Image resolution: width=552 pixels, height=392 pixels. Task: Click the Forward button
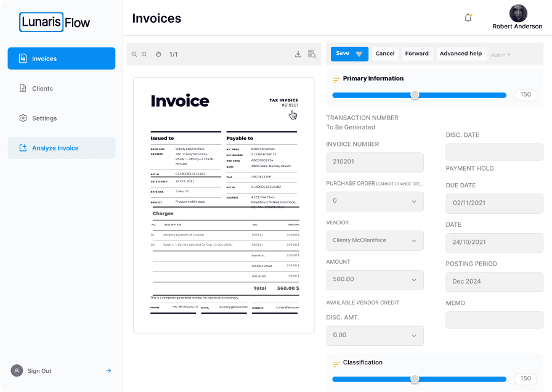coord(417,54)
